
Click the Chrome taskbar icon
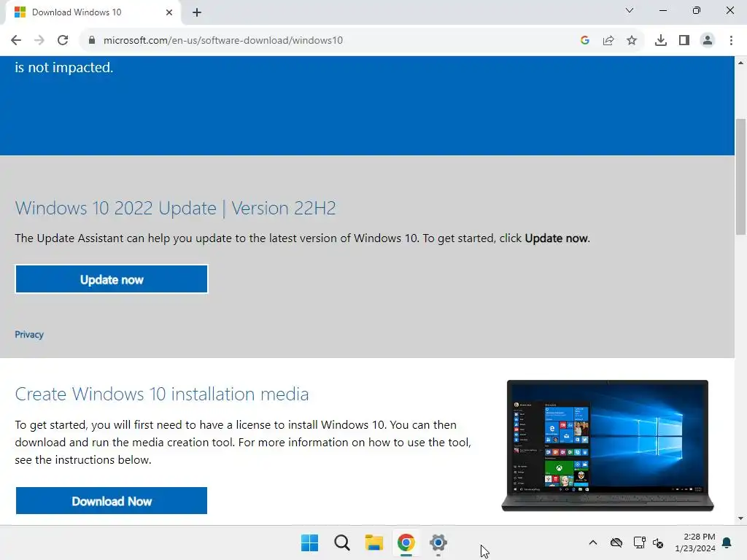pos(406,542)
